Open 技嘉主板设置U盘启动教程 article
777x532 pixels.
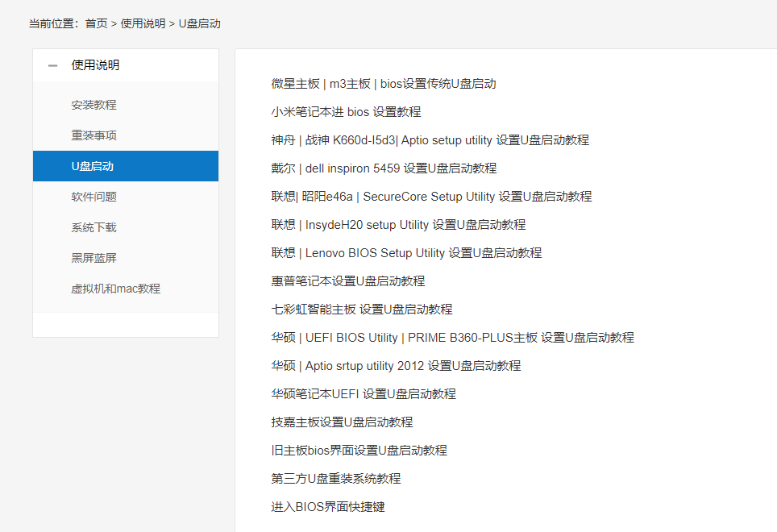(x=342, y=422)
